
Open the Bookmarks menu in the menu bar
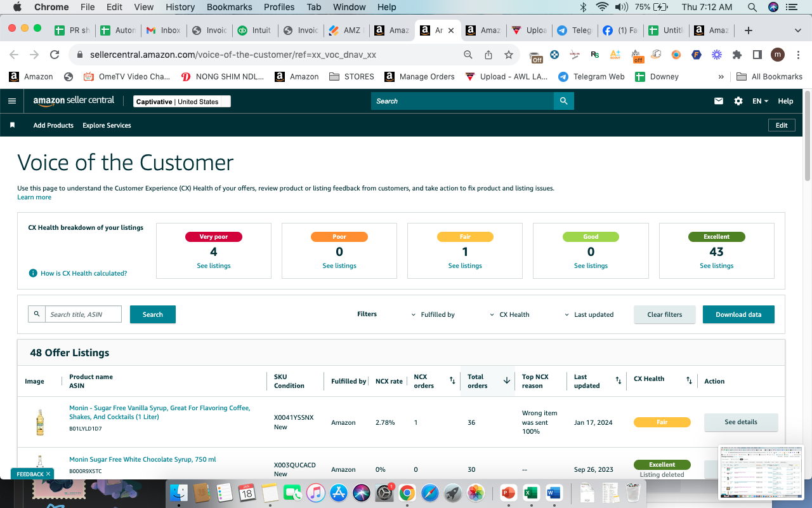click(x=230, y=7)
